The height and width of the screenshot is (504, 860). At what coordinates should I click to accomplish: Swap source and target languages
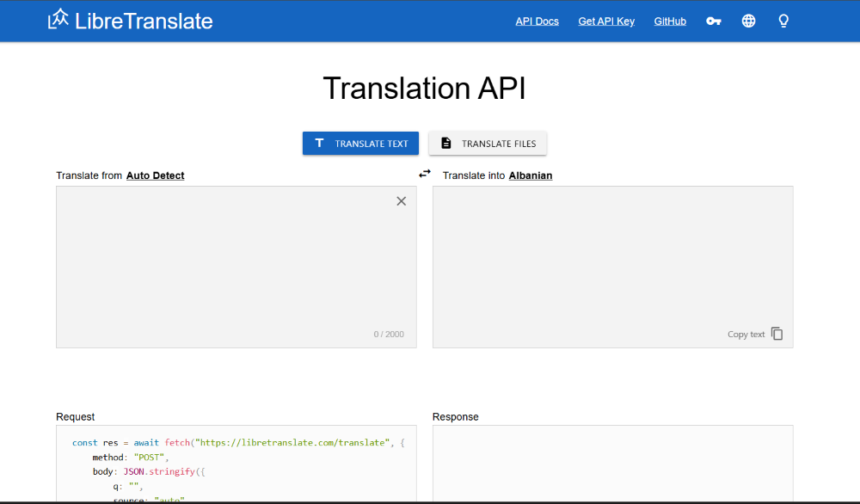[x=425, y=174]
